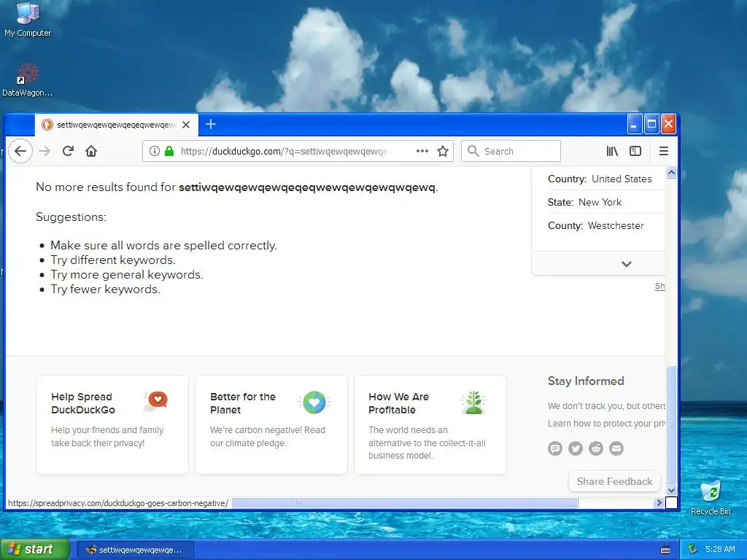Click 'Try different keywords.' suggestion text

click(113, 260)
